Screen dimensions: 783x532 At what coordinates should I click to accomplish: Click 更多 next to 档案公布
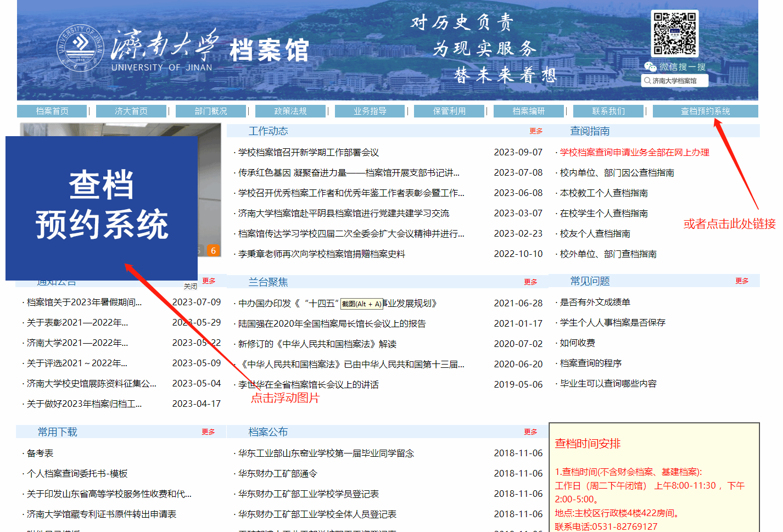530,432
